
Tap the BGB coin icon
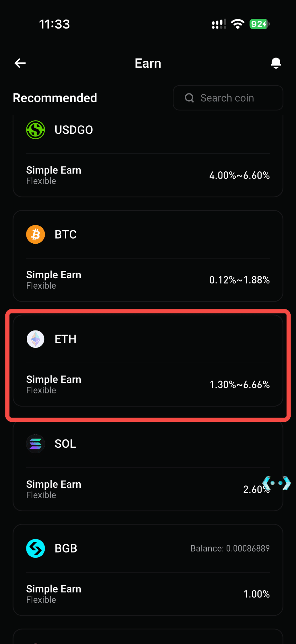click(36, 548)
